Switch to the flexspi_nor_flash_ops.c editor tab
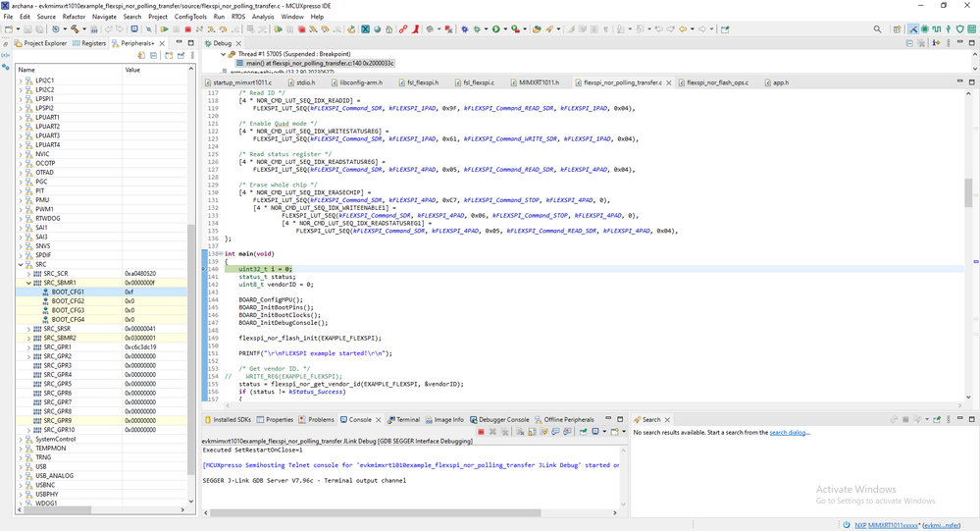The height and width of the screenshot is (531, 980). 712,82
